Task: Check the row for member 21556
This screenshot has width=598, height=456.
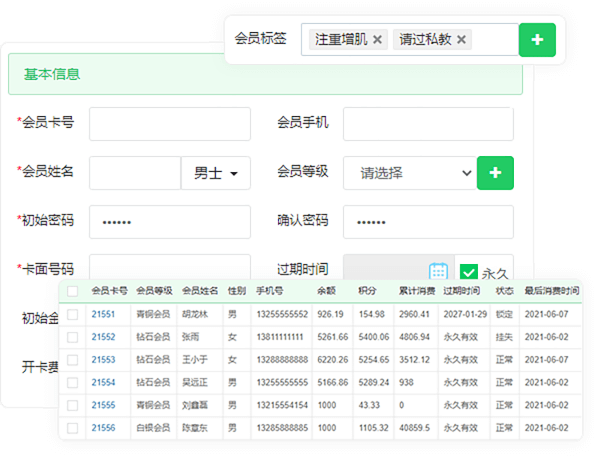Action: (72, 428)
